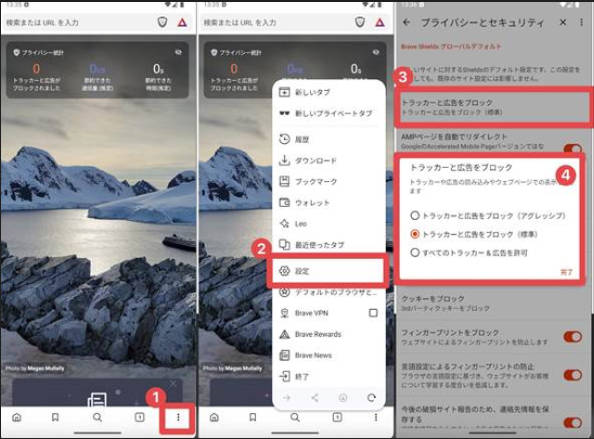
Task: Tap the Leo star icon in the menu
Action: [x=284, y=223]
